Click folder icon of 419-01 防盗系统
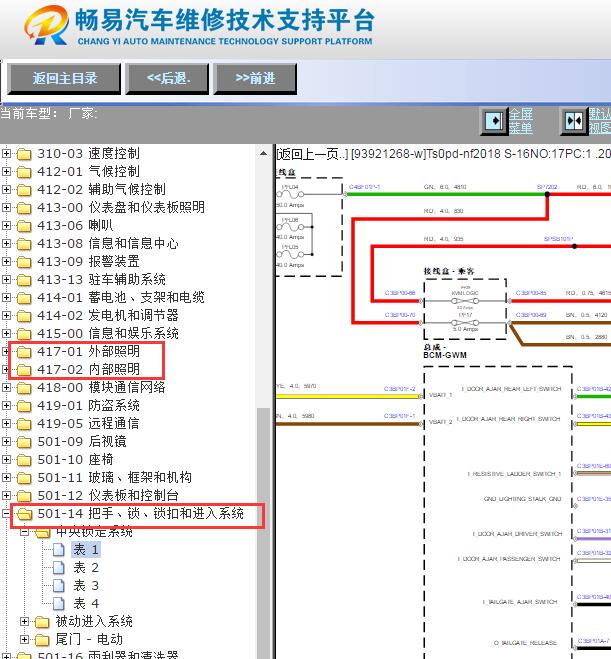 tap(24, 406)
